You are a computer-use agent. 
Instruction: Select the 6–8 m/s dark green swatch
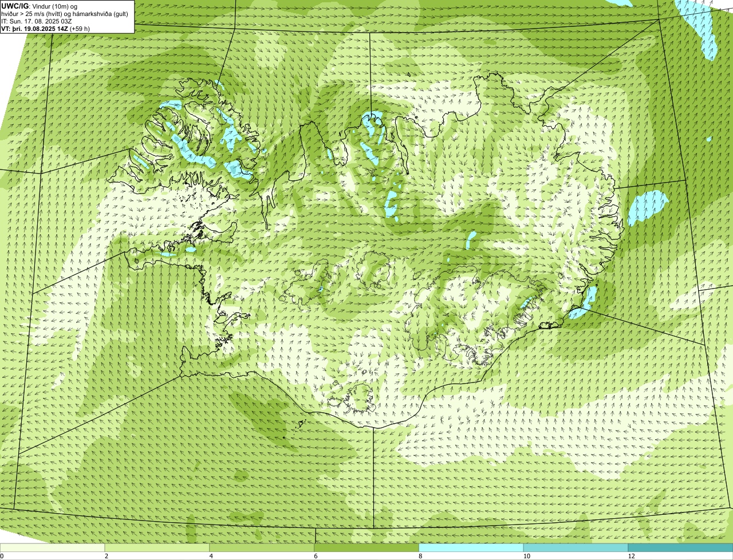[x=366, y=547]
